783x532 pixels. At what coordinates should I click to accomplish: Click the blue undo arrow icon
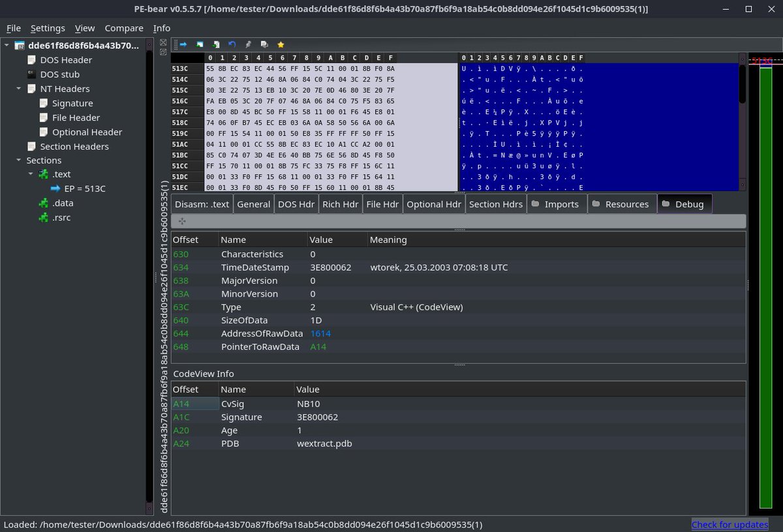tap(232, 44)
